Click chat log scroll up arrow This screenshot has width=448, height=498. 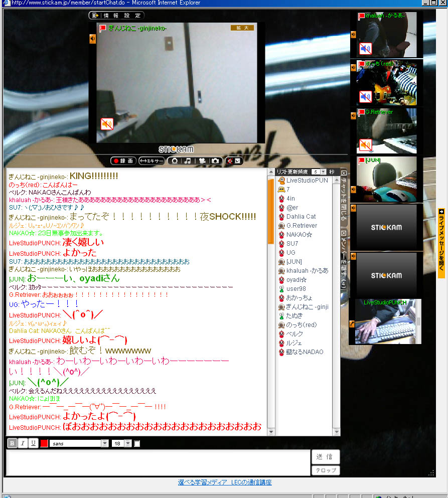point(271,172)
